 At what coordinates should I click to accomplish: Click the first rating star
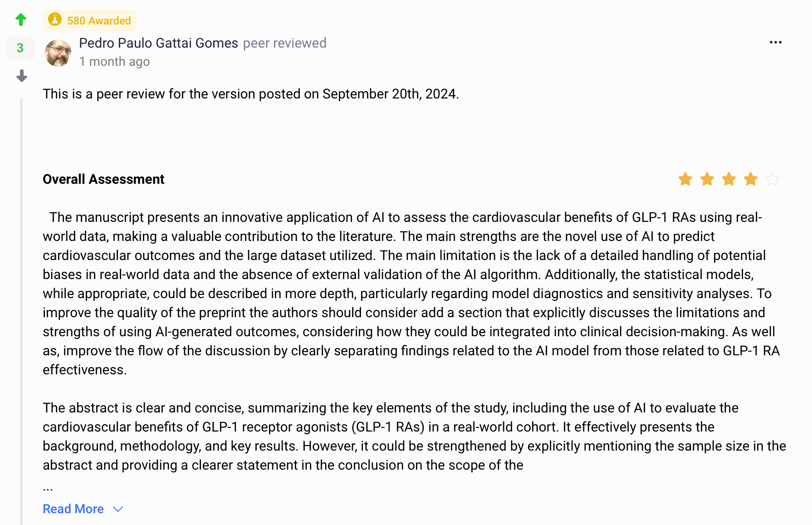coord(685,179)
